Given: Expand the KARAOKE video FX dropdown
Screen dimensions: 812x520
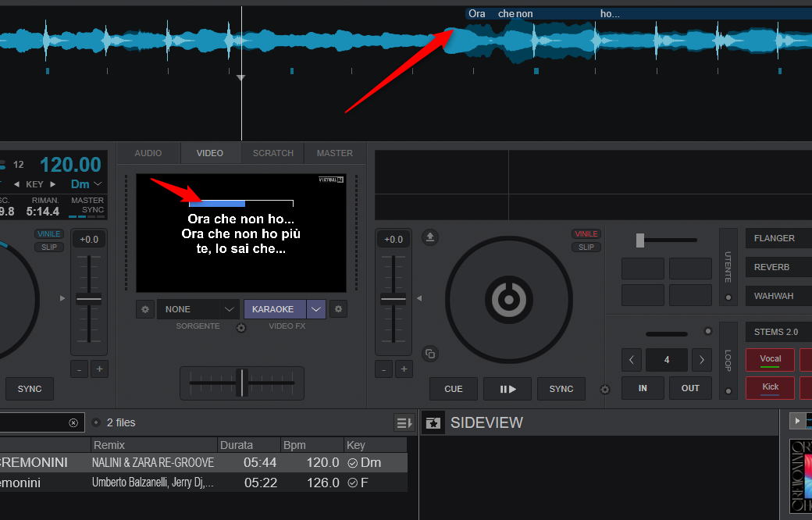Looking at the screenshot, I should pos(316,309).
